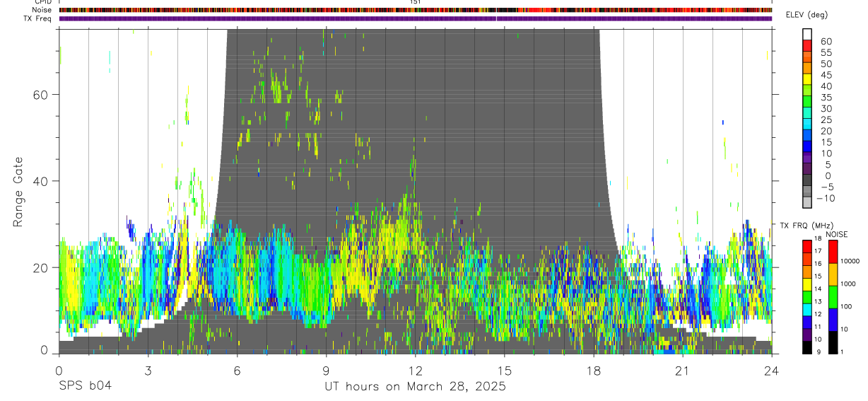Click the '10000' value in NOISE legend
The image size is (868, 401).
[851, 262]
